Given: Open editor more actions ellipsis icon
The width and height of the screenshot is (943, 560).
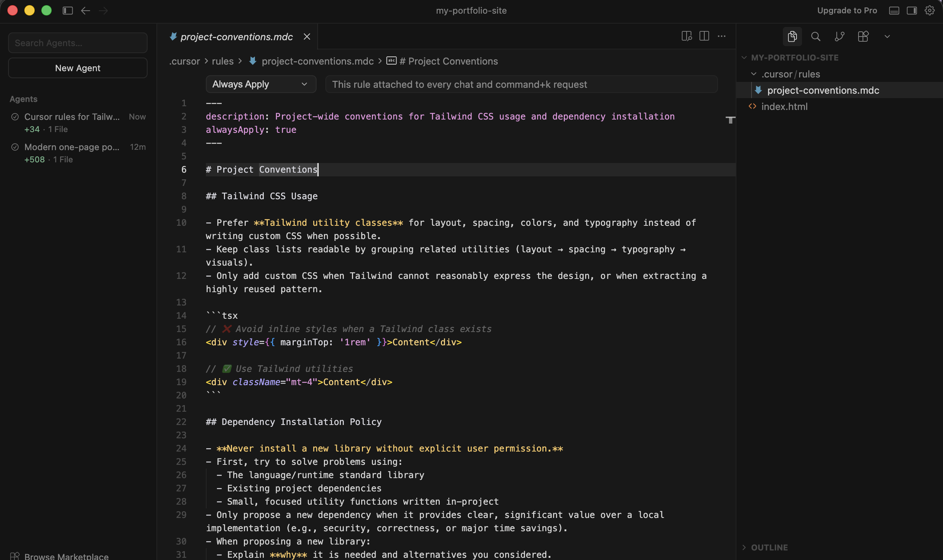Looking at the screenshot, I should pyautogui.click(x=722, y=36).
